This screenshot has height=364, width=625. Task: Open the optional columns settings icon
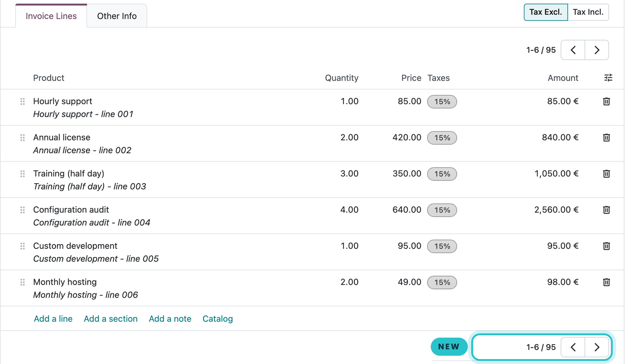[x=608, y=78]
